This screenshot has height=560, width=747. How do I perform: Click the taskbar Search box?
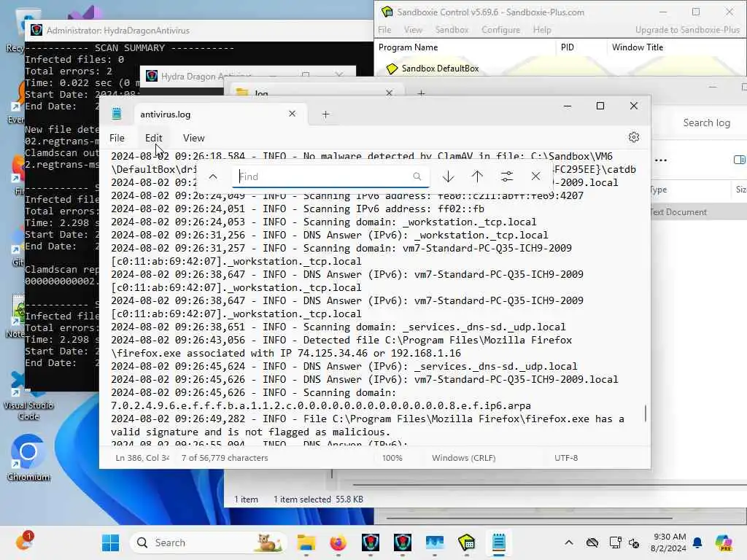208,542
